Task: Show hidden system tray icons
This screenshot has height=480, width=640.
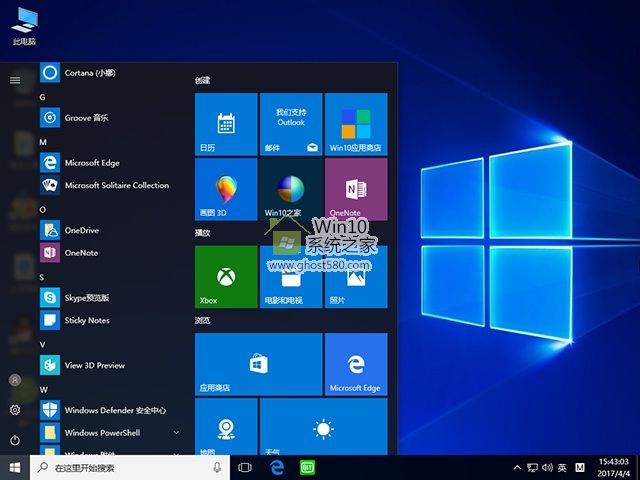Action: [517, 468]
